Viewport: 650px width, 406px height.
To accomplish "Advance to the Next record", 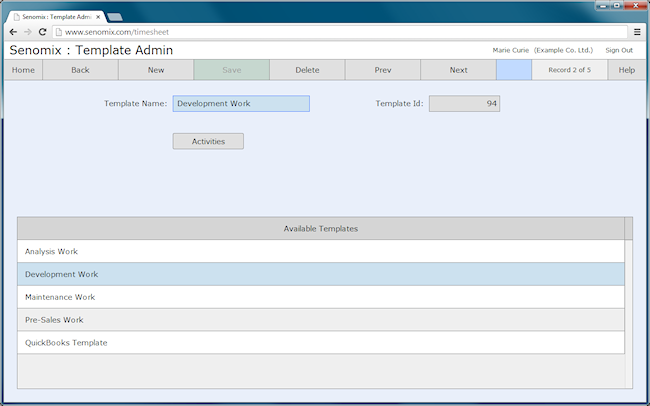I will point(458,70).
